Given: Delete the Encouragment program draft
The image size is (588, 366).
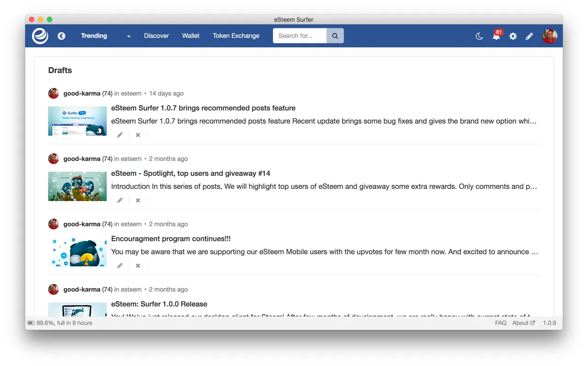Looking at the screenshot, I should (x=138, y=266).
